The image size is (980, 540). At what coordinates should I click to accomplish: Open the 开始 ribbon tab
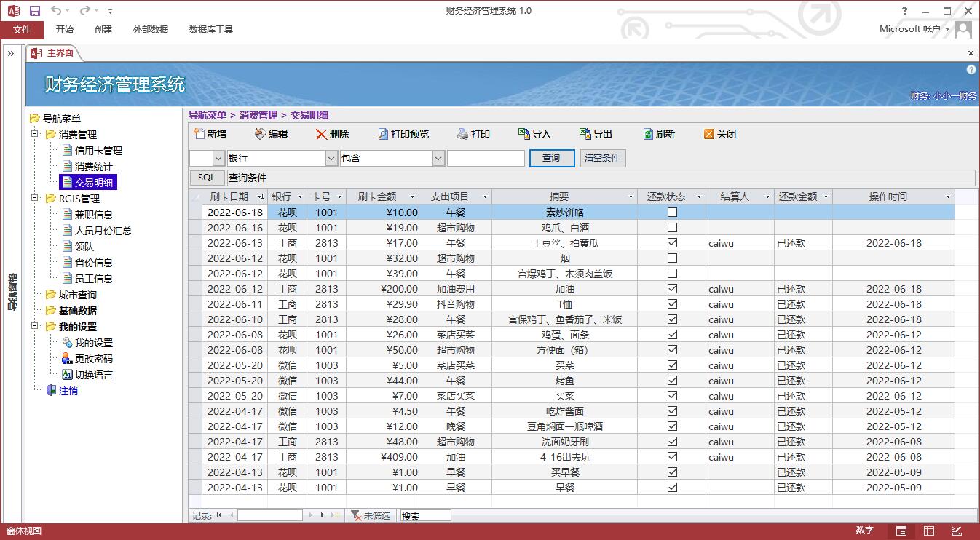pos(64,30)
